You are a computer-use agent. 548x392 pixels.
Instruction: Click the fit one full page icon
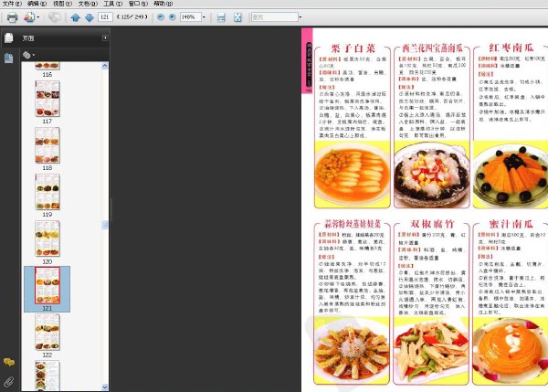pos(237,17)
